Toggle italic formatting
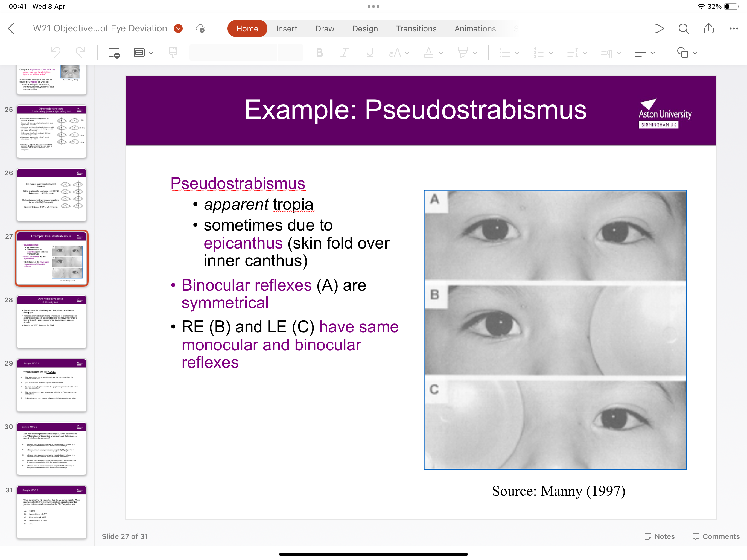This screenshot has width=747, height=560. pyautogui.click(x=344, y=53)
